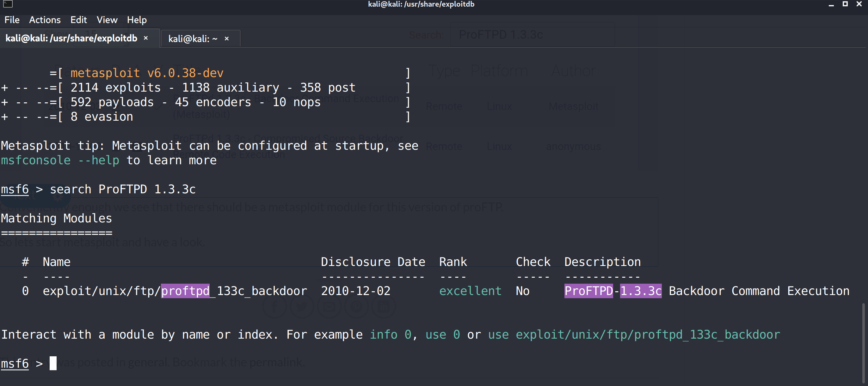Open the File menu
Screen dimensions: 868x386
coord(12,20)
